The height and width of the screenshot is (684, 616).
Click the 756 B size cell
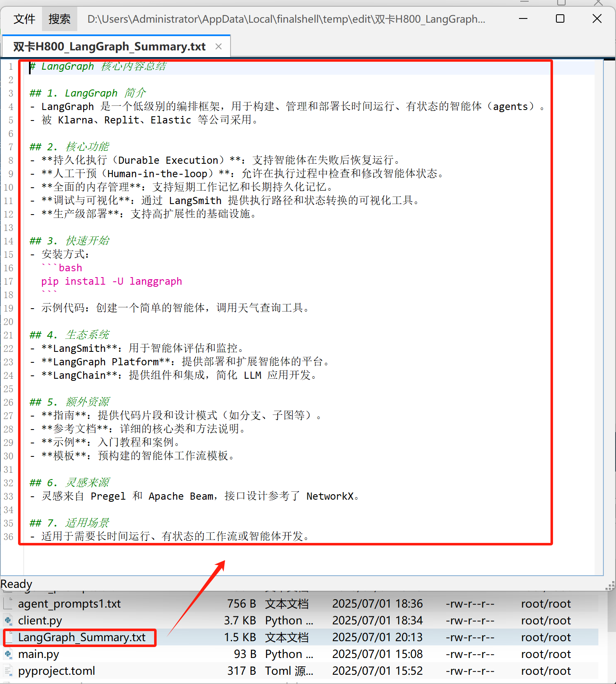coord(241,603)
